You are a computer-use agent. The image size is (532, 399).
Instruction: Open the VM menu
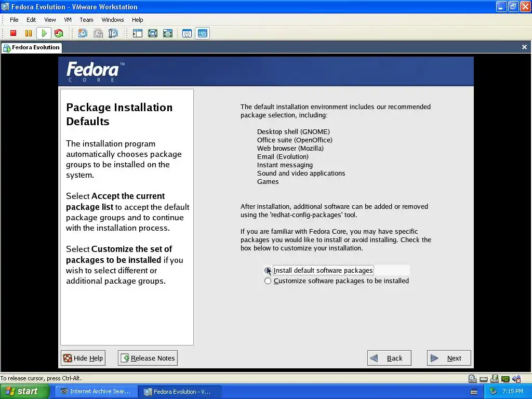point(68,20)
